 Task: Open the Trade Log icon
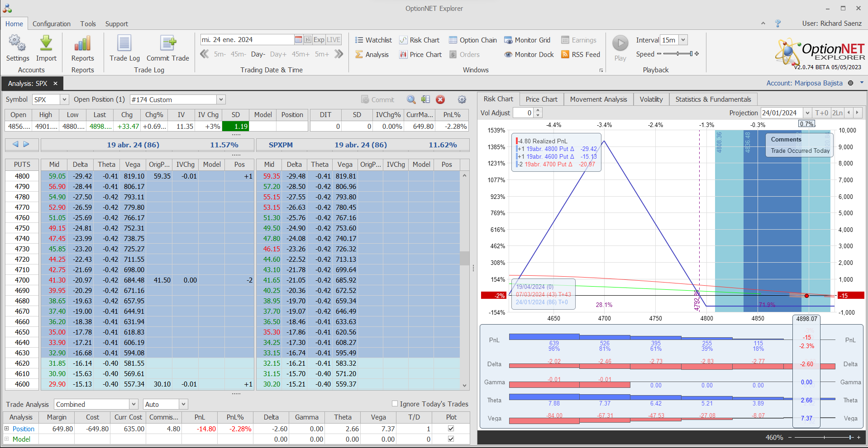tap(124, 48)
